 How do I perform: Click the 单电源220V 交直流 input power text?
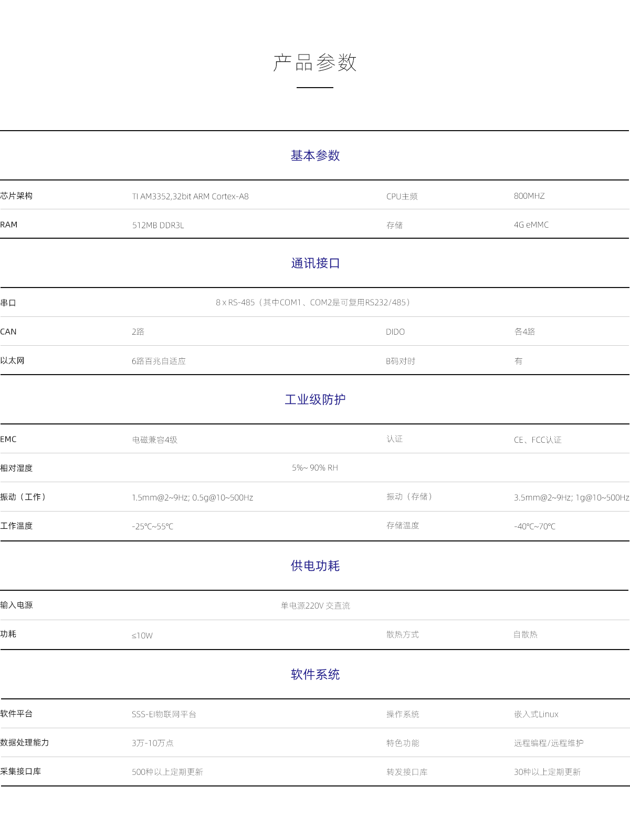coord(315,606)
